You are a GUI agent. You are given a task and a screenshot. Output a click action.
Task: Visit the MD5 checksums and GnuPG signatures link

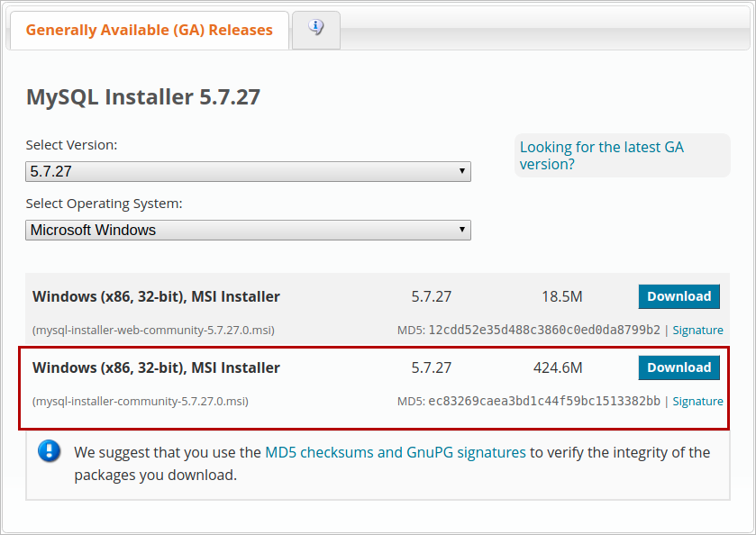point(395,452)
